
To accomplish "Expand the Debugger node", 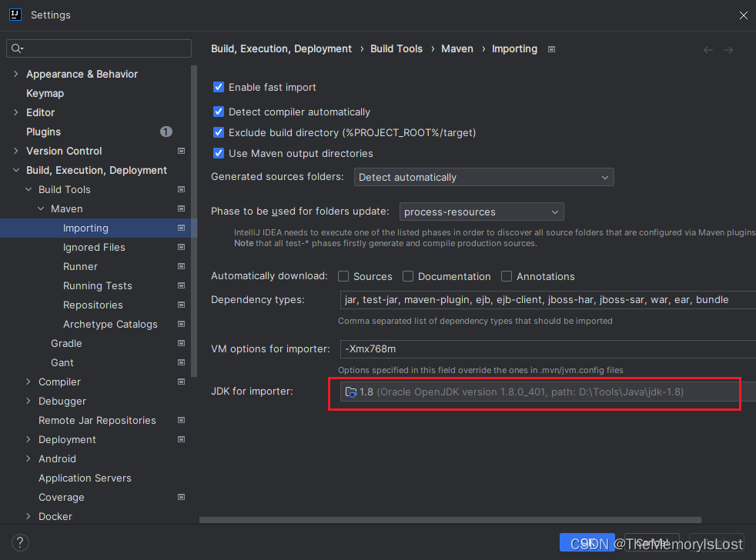I will pos(28,401).
